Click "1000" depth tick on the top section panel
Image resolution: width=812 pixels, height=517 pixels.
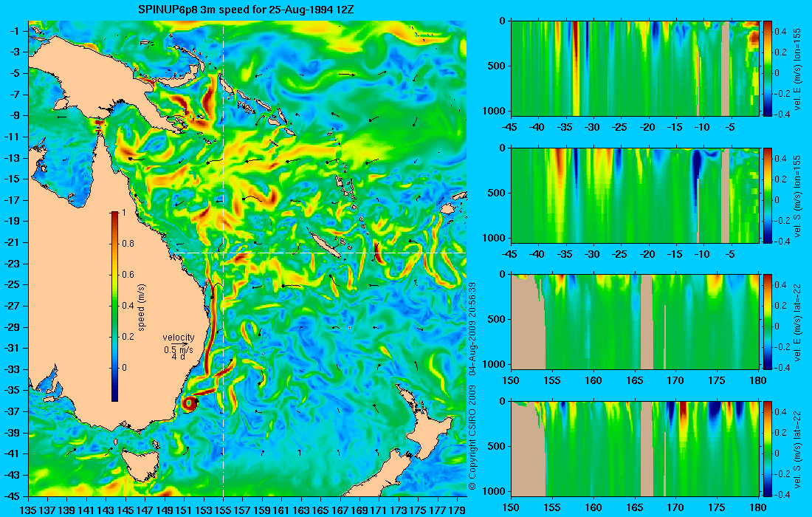click(495, 110)
